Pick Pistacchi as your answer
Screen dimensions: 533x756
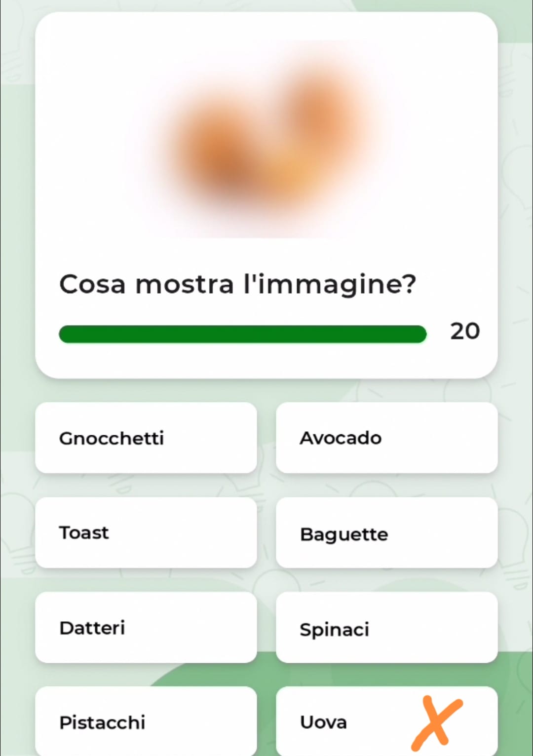point(146,722)
